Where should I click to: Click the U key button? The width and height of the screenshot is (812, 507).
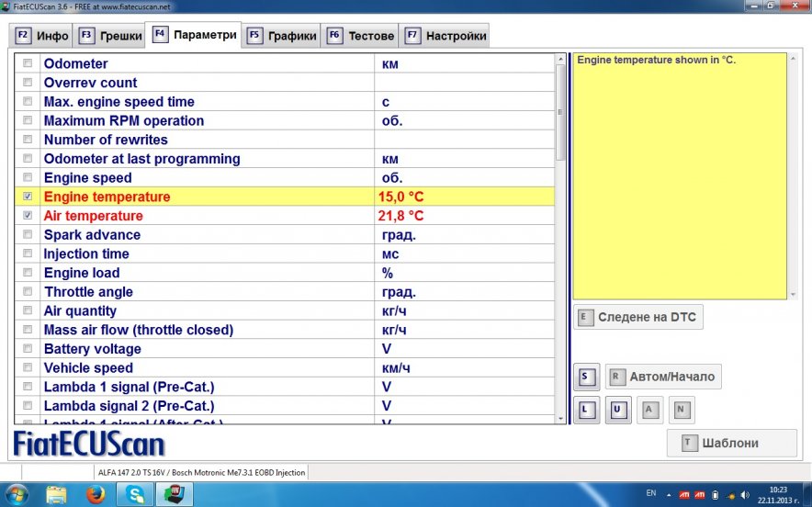(618, 410)
